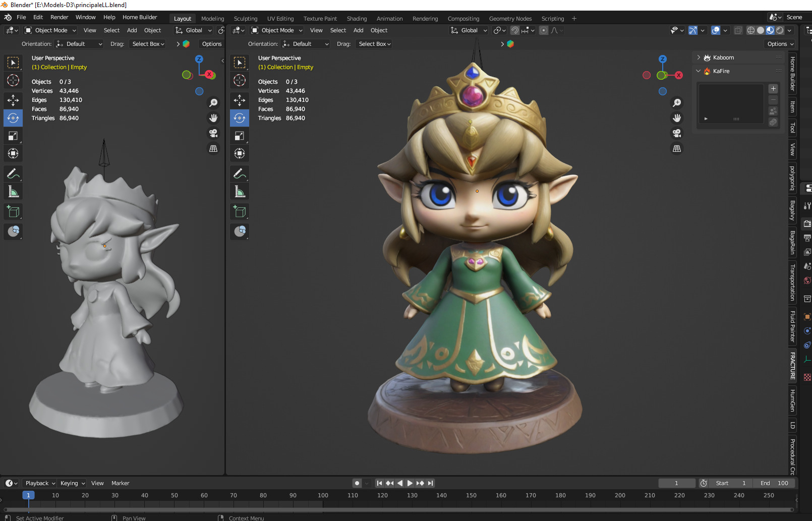Click the End frame field
The width and height of the screenshot is (812, 521).
tap(774, 483)
